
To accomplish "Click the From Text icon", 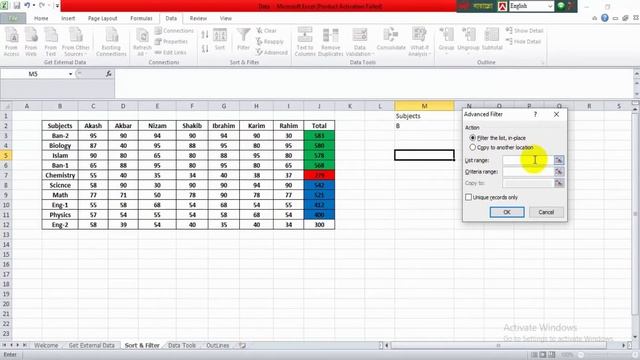I will pos(51,41).
